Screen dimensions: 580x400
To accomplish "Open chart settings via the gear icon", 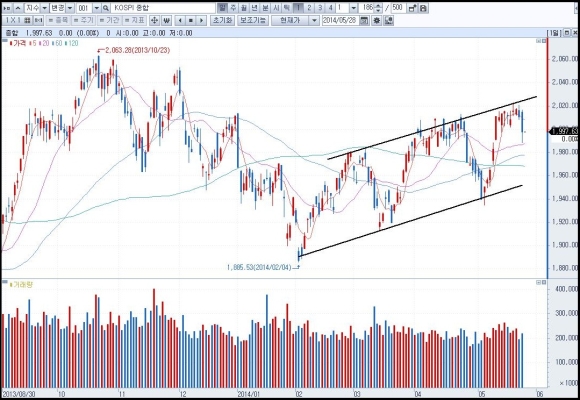I will (377, 20).
